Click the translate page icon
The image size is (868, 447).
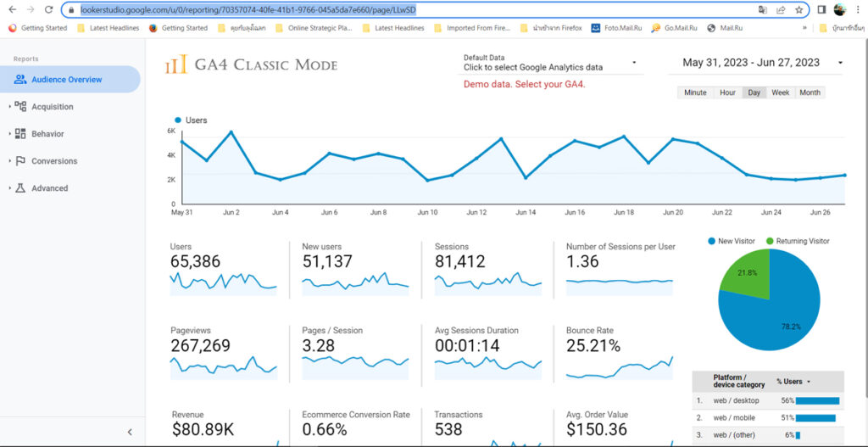763,10
